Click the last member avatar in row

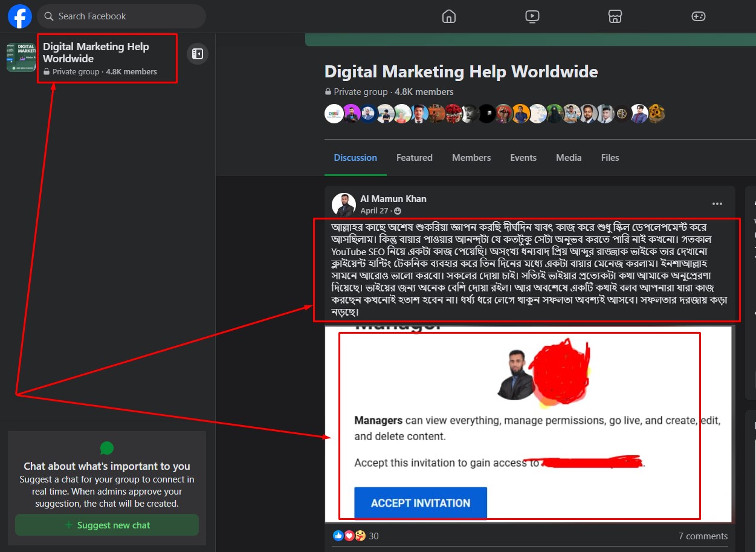click(x=656, y=114)
